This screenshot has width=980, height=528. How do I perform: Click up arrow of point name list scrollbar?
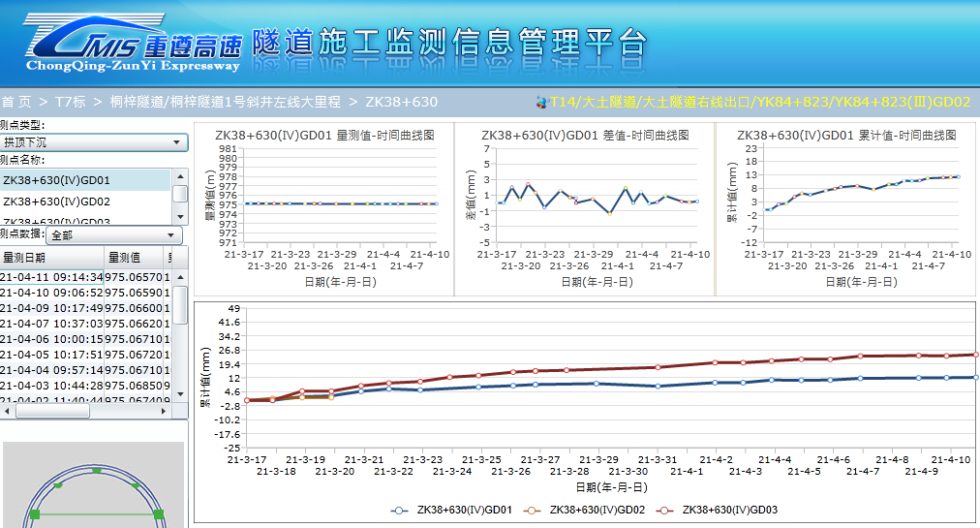coord(180,177)
